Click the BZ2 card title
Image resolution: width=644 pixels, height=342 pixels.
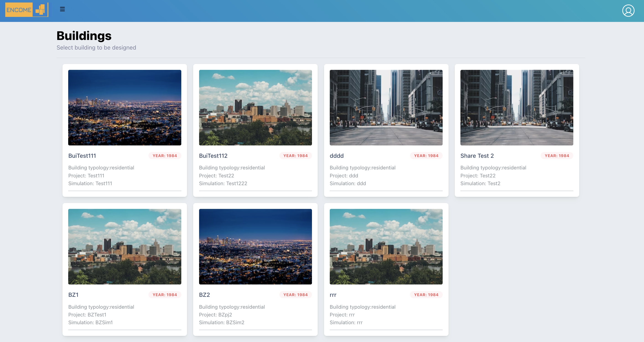(x=204, y=295)
